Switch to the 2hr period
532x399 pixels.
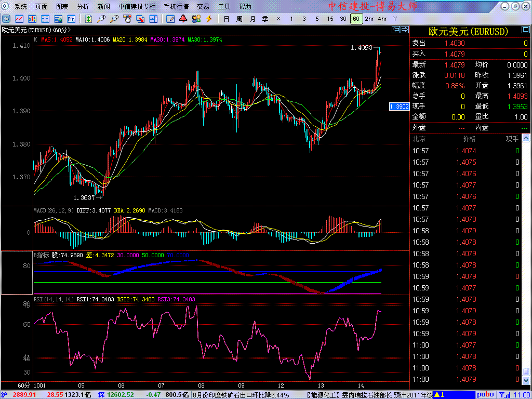[x=369, y=19]
